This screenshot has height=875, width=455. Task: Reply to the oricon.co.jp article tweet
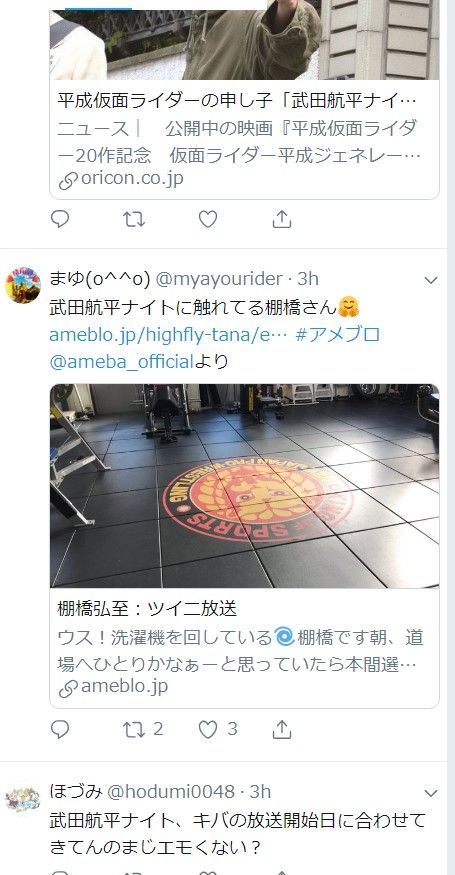coord(60,219)
